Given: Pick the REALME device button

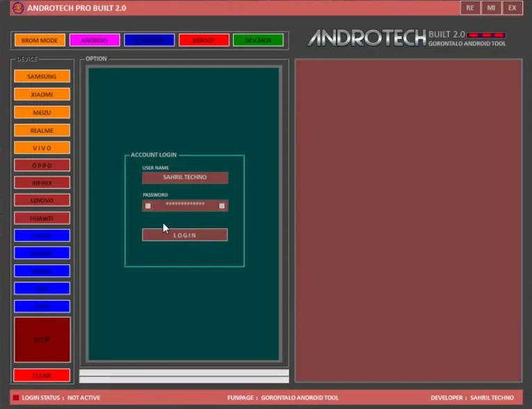Looking at the screenshot, I should click(x=42, y=130).
